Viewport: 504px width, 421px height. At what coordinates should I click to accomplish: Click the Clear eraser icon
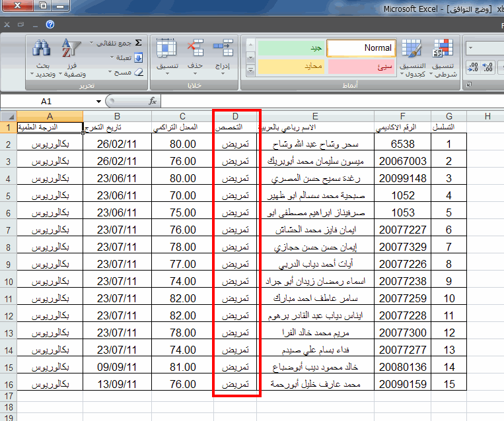[139, 72]
